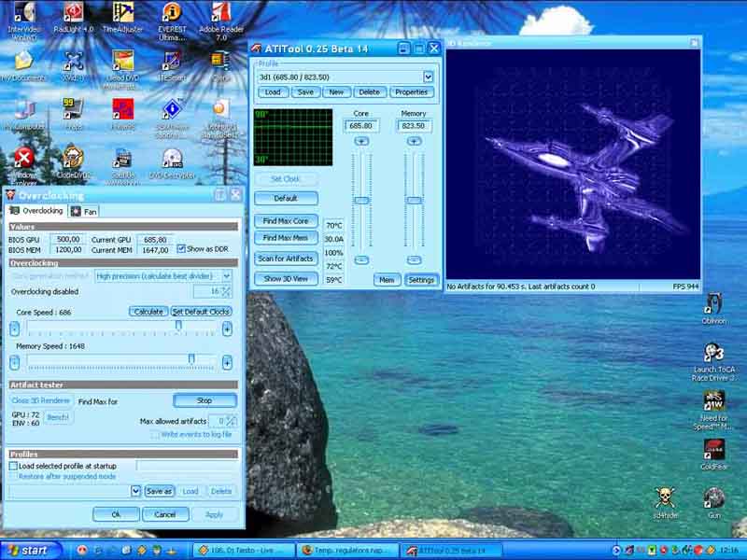The height and width of the screenshot is (560, 747).
Task: Switch to the Fan tab
Action: click(84, 212)
